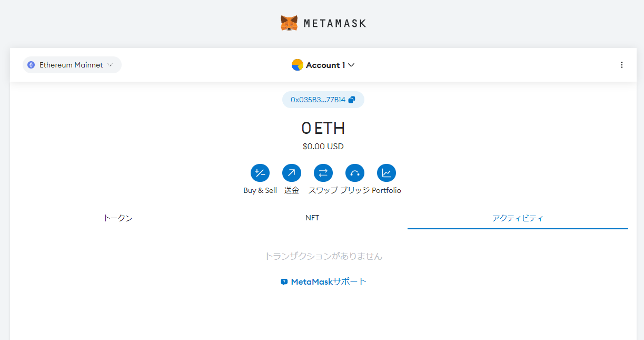Click the Ethereum network icon
The height and width of the screenshot is (340, 644).
point(31,65)
